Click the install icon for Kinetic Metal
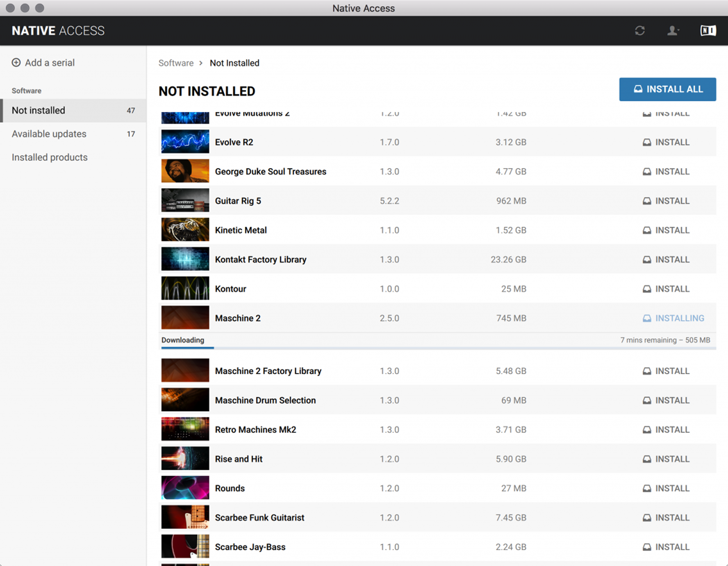This screenshot has width=728, height=566. 647,230
